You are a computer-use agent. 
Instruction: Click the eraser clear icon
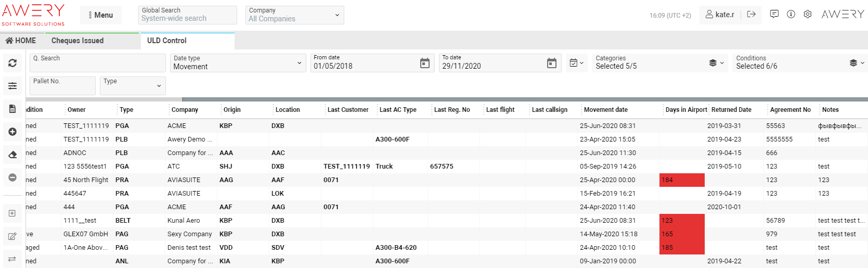coord(12,155)
